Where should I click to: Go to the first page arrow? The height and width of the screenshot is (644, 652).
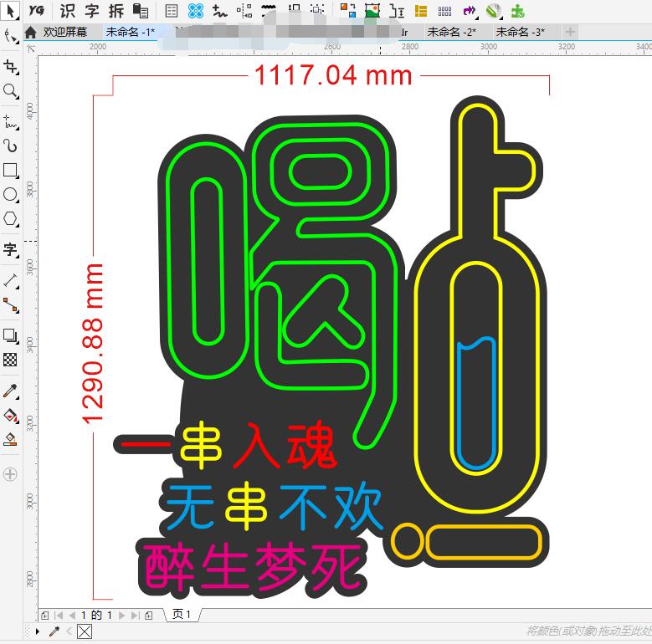[x=59, y=616]
